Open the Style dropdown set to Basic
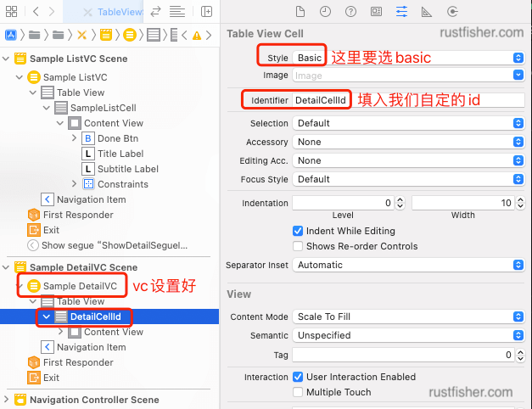 (408, 57)
